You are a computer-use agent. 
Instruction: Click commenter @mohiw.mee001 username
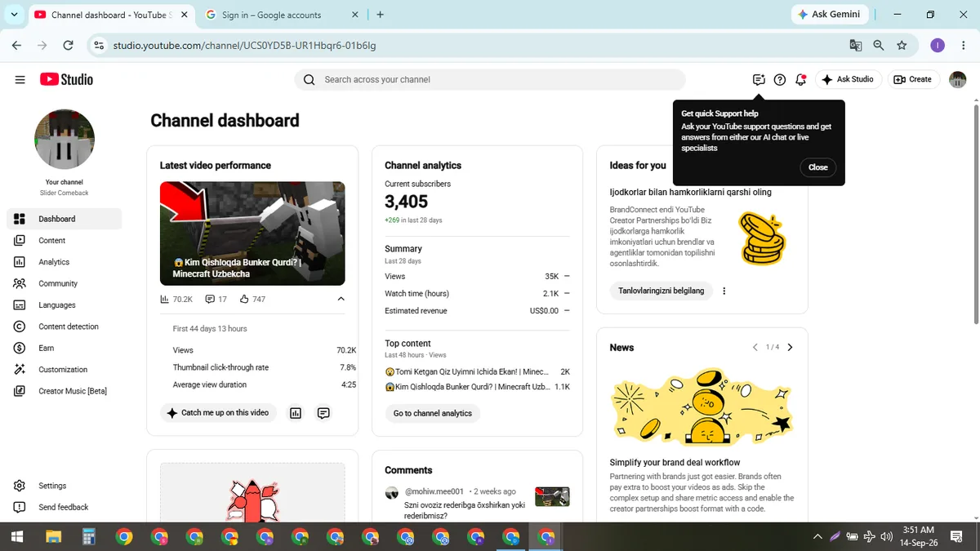434,491
